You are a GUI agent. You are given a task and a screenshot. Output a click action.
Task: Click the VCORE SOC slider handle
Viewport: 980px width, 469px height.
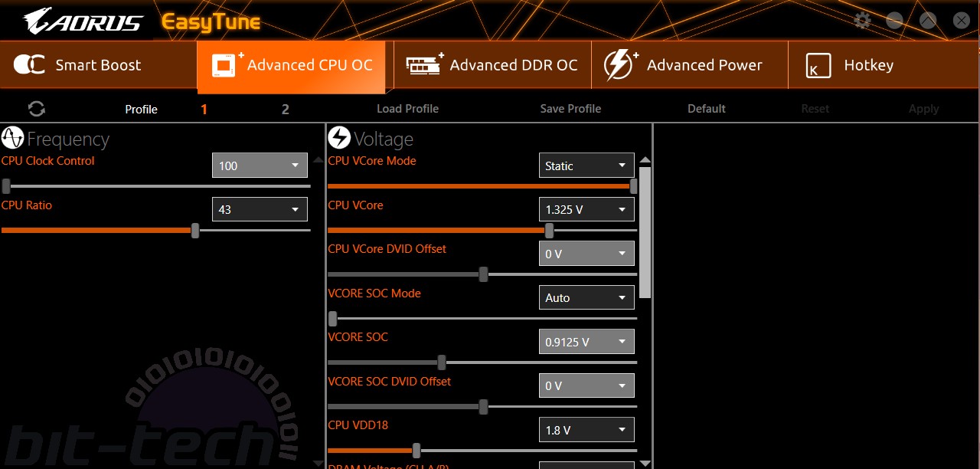click(x=442, y=362)
